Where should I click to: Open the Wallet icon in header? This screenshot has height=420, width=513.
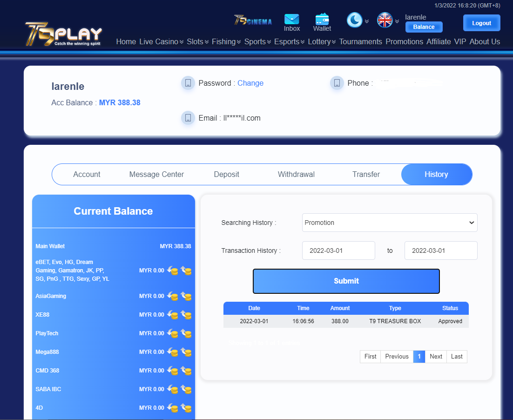(x=322, y=20)
